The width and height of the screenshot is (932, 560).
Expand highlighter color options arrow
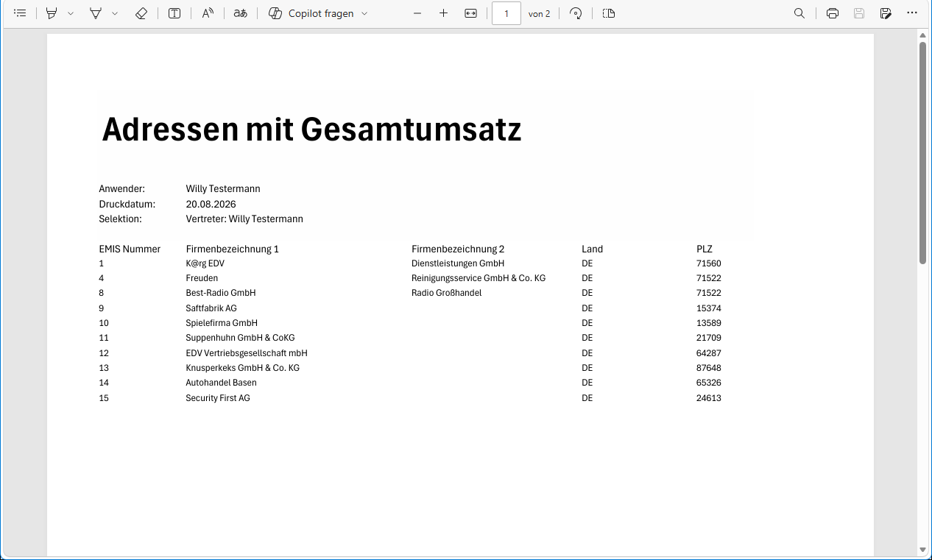coord(71,13)
